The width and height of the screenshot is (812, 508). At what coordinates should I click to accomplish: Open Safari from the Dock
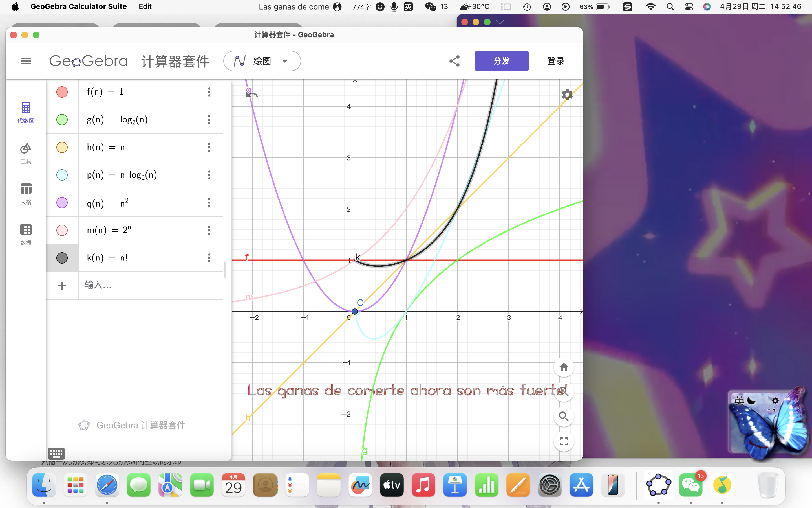click(107, 485)
